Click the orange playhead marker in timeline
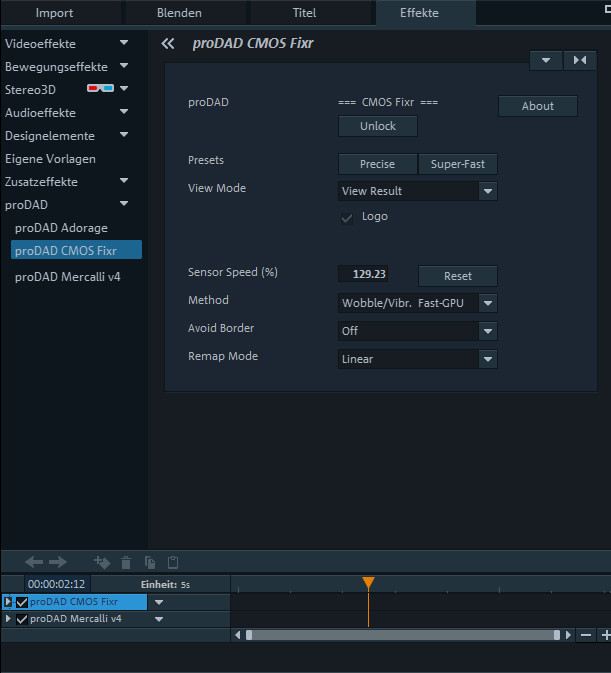The height and width of the screenshot is (673, 611). [368, 582]
